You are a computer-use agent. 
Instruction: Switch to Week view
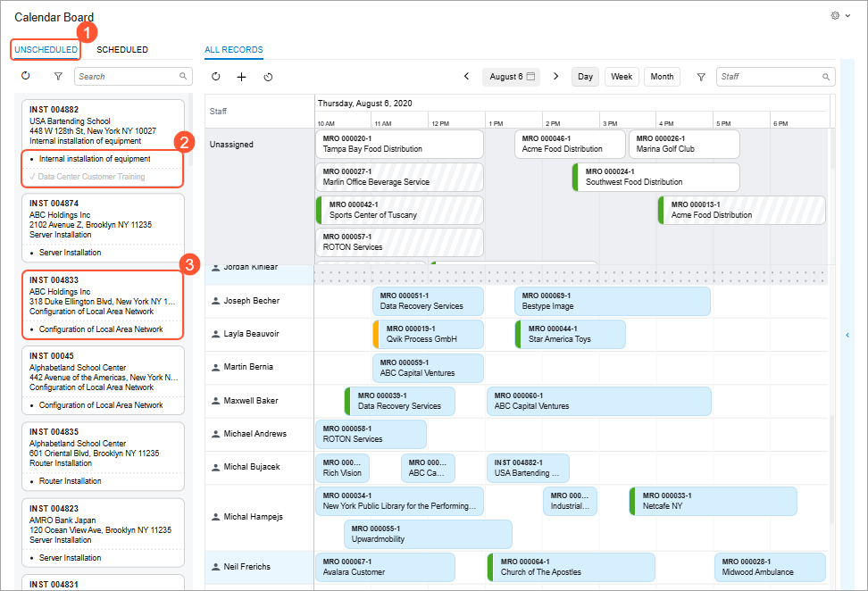621,77
